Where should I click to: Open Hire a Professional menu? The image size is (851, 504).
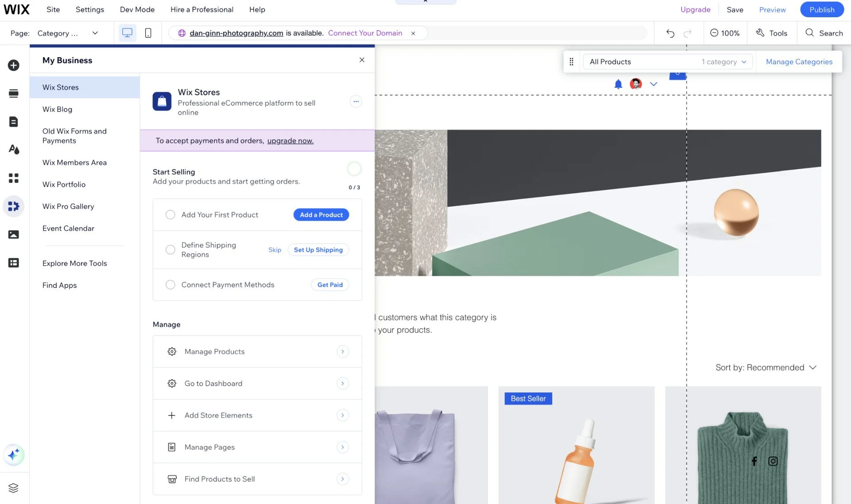click(202, 9)
